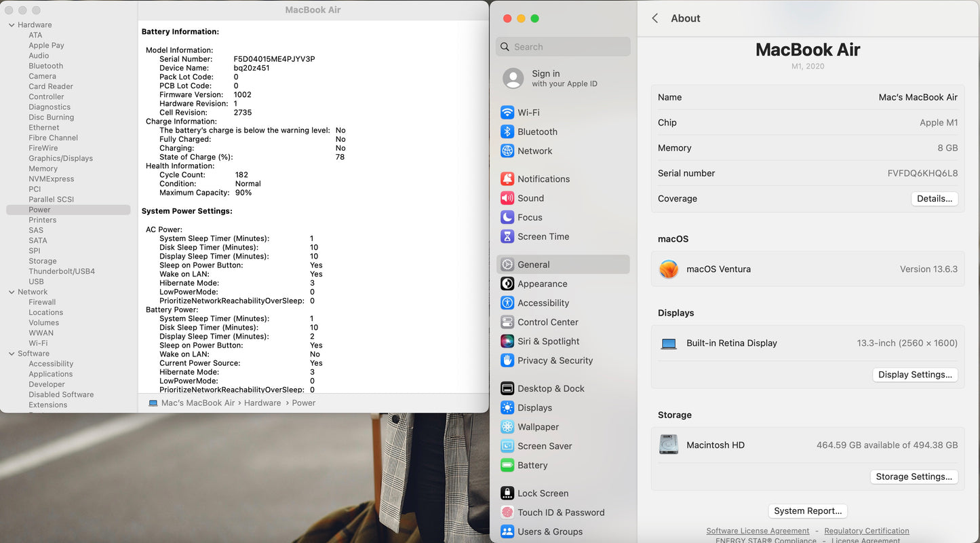
Task: Select Thunderbolt/USB4 in hardware list
Action: tap(62, 271)
